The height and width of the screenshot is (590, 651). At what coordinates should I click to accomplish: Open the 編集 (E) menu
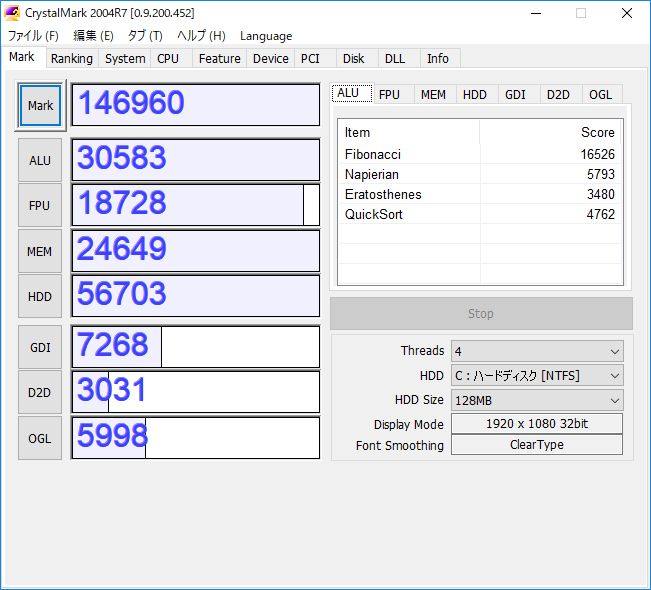(x=93, y=36)
